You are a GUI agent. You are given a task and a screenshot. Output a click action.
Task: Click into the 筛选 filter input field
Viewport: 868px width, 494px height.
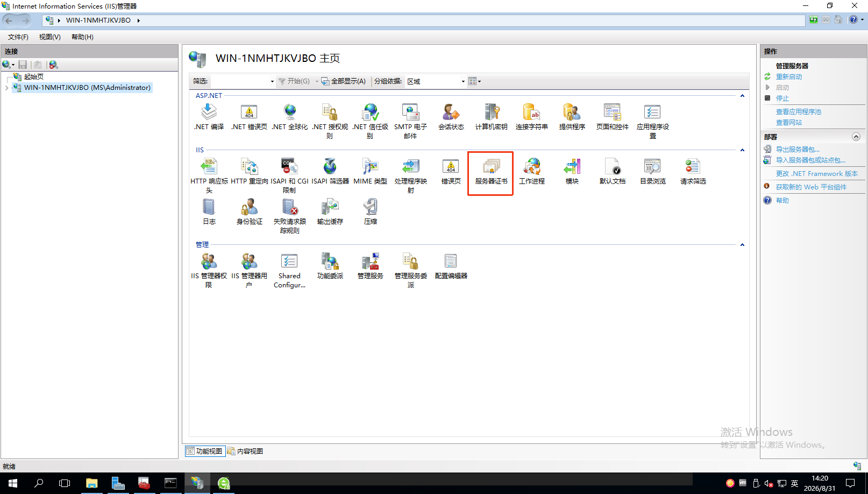(242, 81)
